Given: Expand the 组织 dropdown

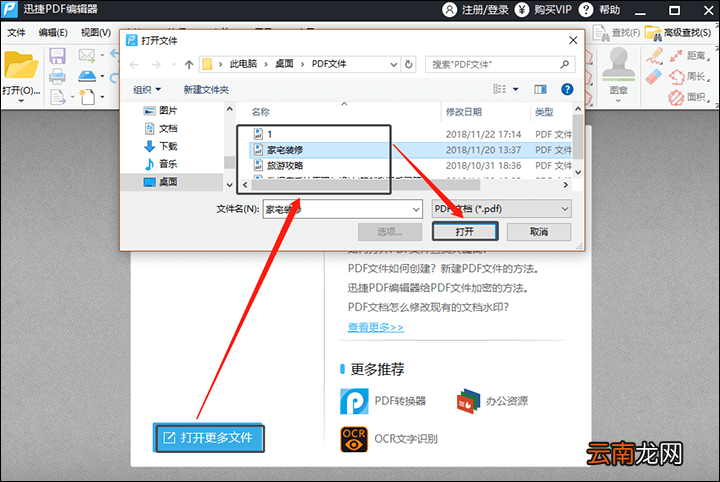Looking at the screenshot, I should pyautogui.click(x=147, y=90).
